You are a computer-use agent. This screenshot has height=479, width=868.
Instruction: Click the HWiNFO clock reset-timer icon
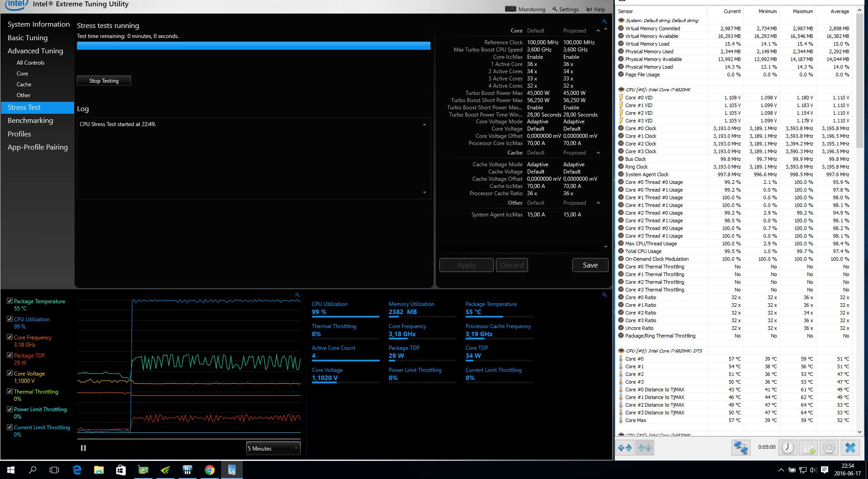click(x=788, y=448)
